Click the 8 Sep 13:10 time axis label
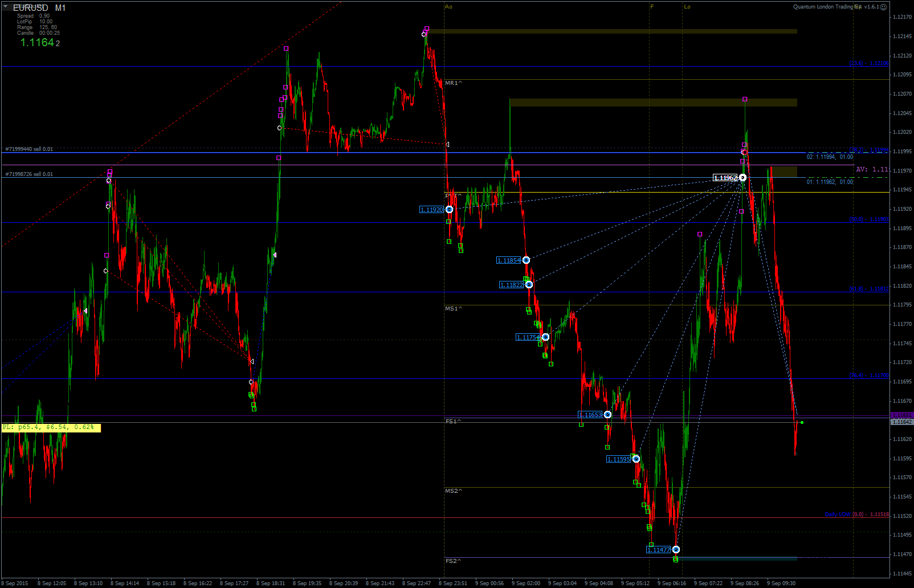This screenshot has height=588, width=914. 88,583
